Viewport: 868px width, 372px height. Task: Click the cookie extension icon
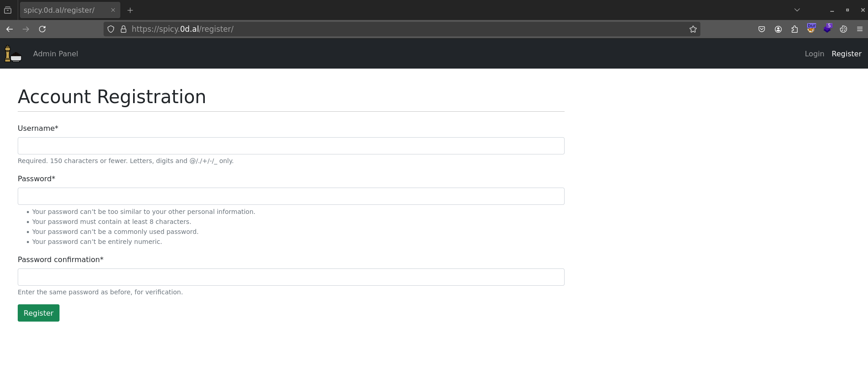[x=843, y=29]
